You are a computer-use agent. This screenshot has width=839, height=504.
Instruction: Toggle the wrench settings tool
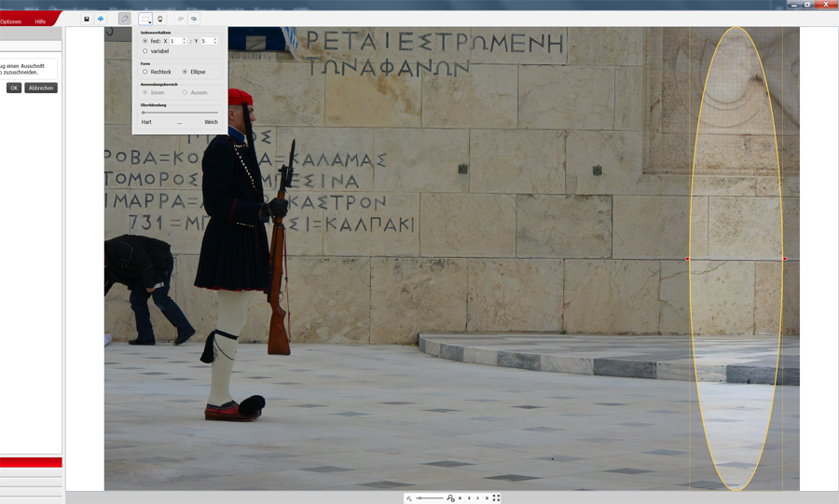(x=125, y=19)
